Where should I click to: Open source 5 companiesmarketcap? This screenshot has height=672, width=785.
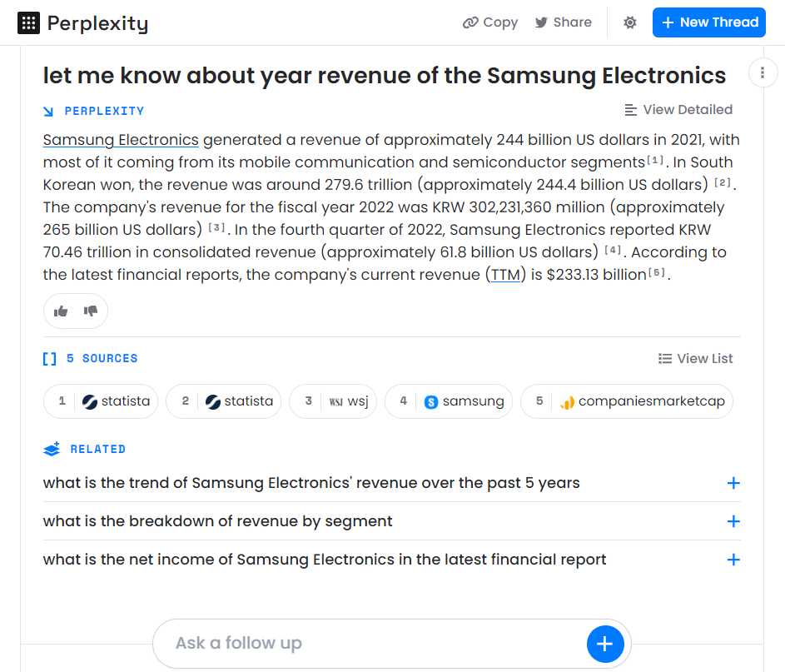[627, 401]
